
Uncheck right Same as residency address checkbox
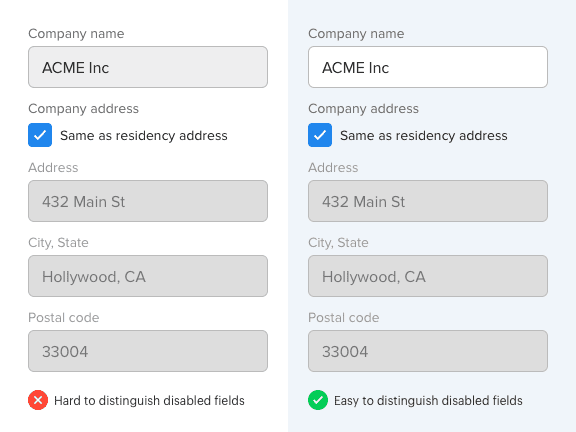click(x=320, y=135)
